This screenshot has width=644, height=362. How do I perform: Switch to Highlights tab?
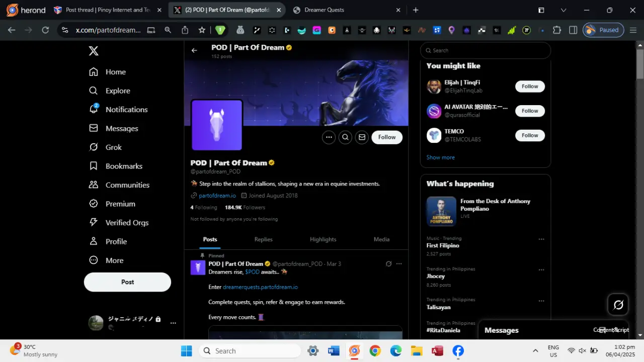[x=323, y=239]
